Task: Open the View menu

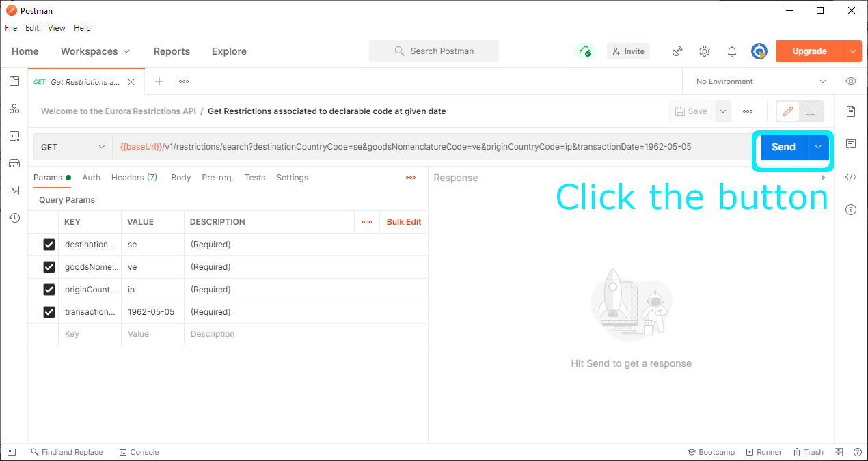Action: [x=57, y=28]
